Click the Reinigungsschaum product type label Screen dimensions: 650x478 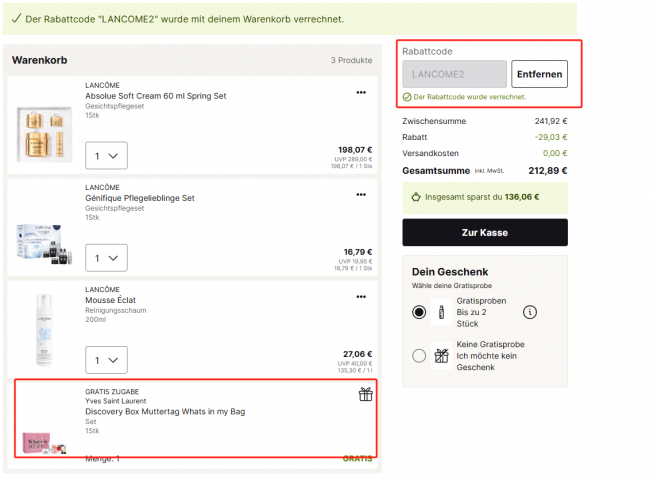116,311
